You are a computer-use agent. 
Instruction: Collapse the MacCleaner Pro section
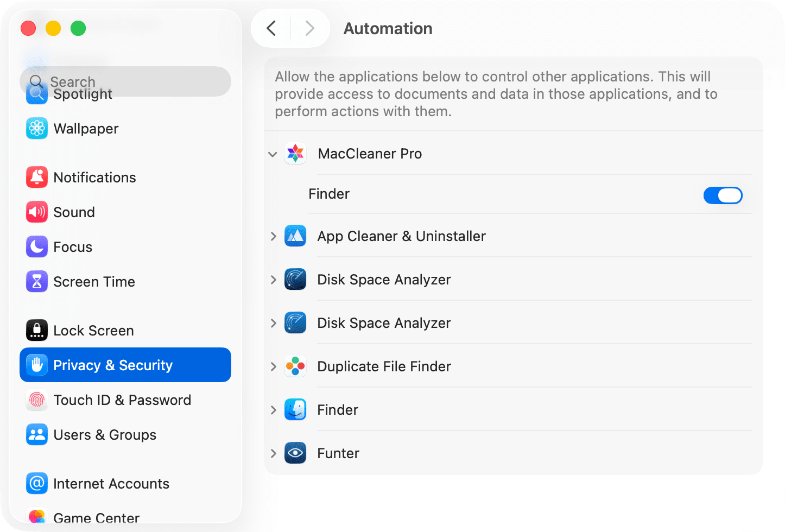[x=273, y=154]
